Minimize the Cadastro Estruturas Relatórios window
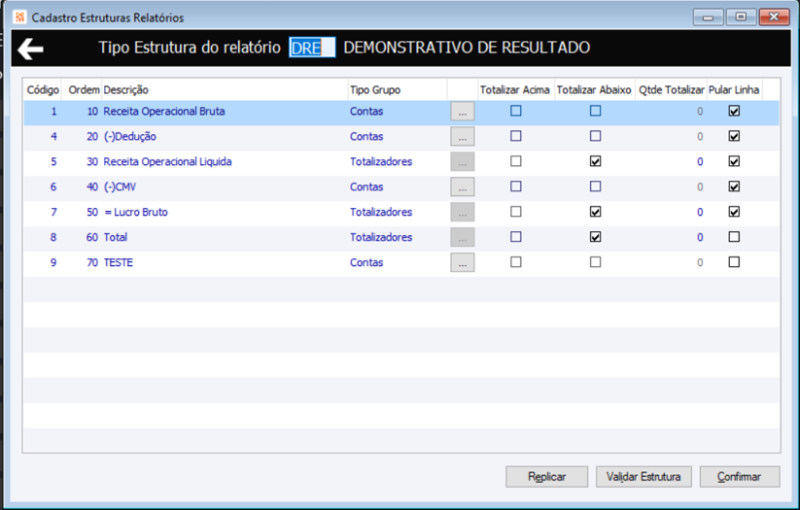This screenshot has height=510, width=800. [x=708, y=17]
